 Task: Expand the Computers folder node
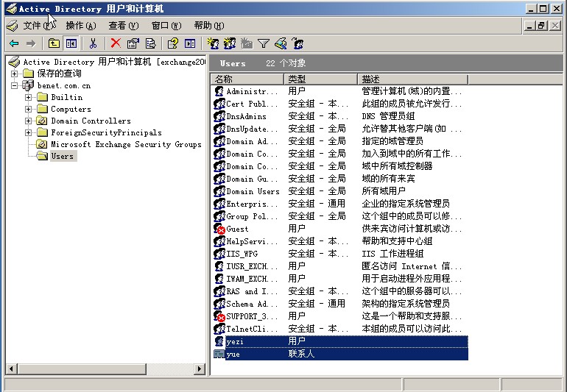(x=28, y=109)
